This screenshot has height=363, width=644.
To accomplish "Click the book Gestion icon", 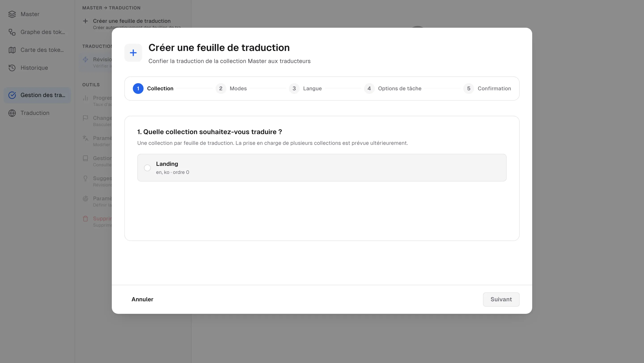I will (85, 158).
